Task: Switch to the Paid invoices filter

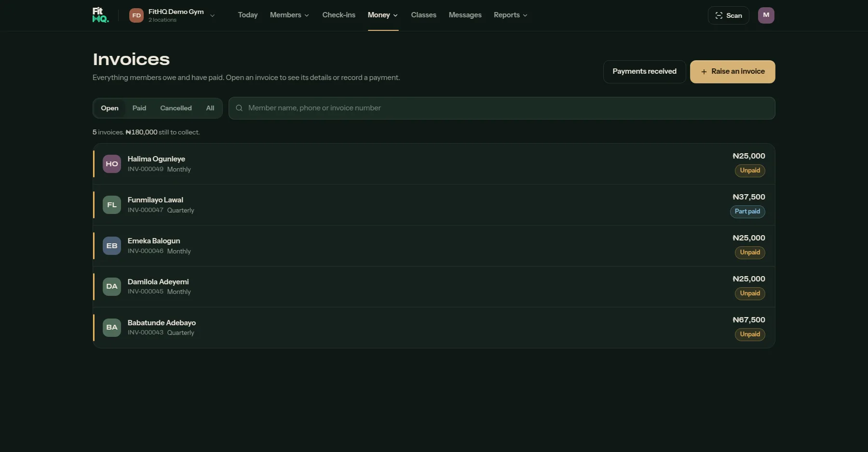Action: (x=139, y=108)
